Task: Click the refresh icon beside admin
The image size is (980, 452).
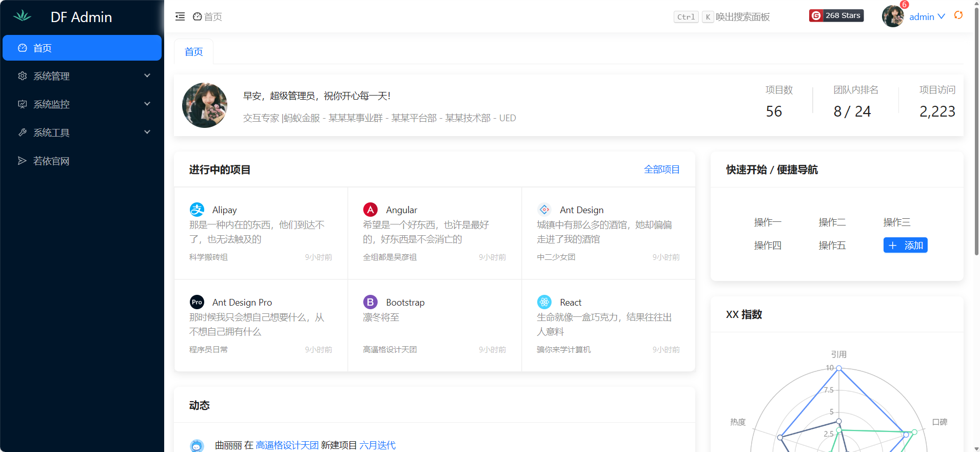Action: 958,15
